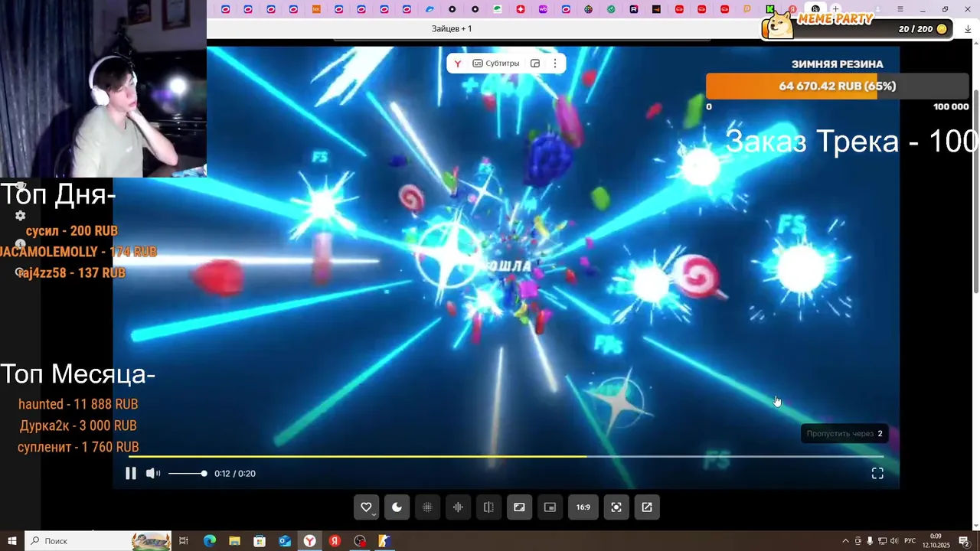Adjust the player volume slider

click(x=188, y=474)
